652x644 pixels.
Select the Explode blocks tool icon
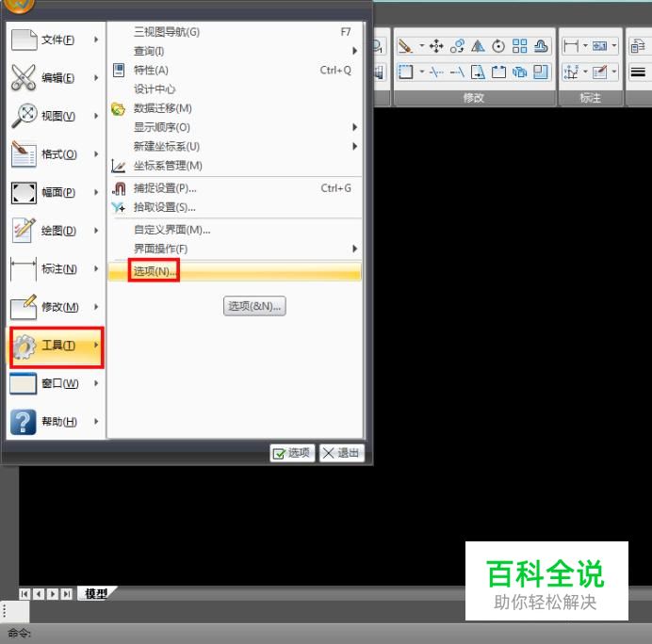click(x=519, y=72)
